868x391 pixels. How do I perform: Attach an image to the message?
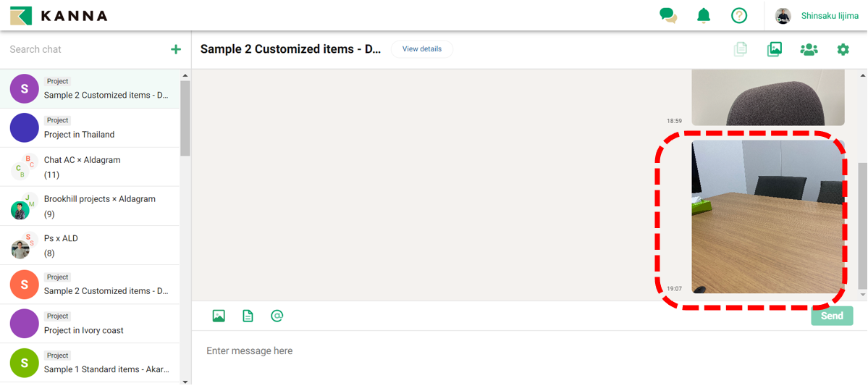point(219,316)
